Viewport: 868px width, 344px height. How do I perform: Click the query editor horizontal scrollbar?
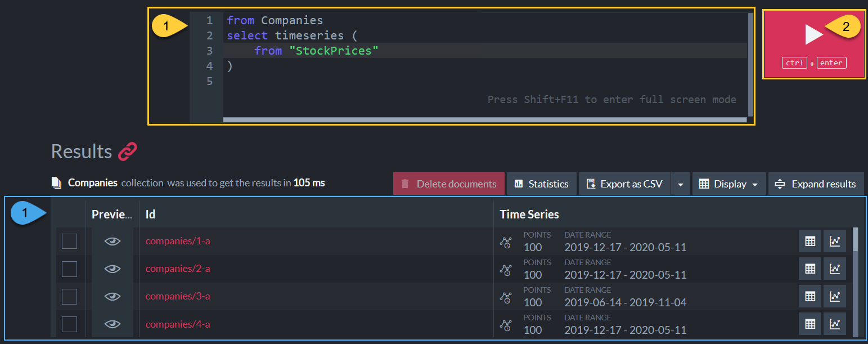[485, 120]
